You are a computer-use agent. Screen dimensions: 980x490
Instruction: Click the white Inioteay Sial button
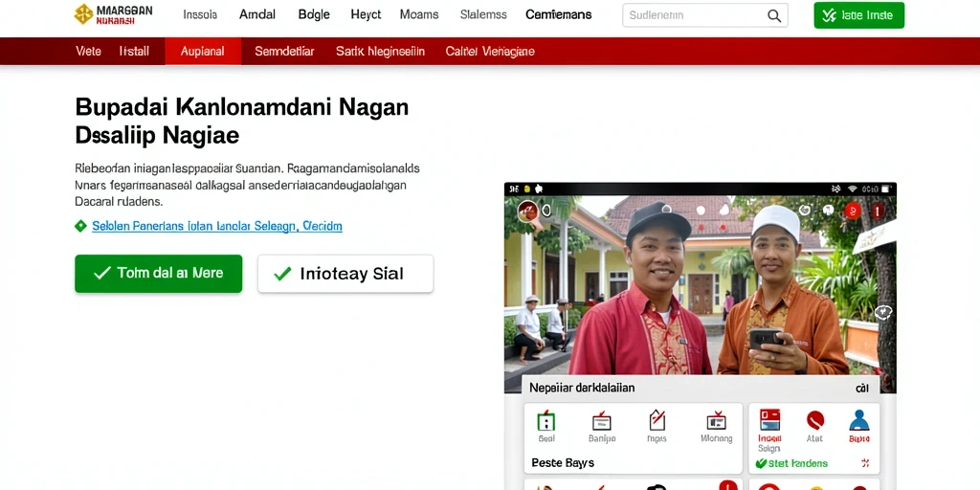(x=345, y=273)
